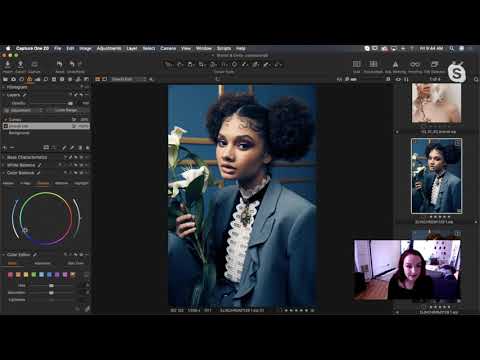Click the Export icon in toolbar

tap(20, 64)
